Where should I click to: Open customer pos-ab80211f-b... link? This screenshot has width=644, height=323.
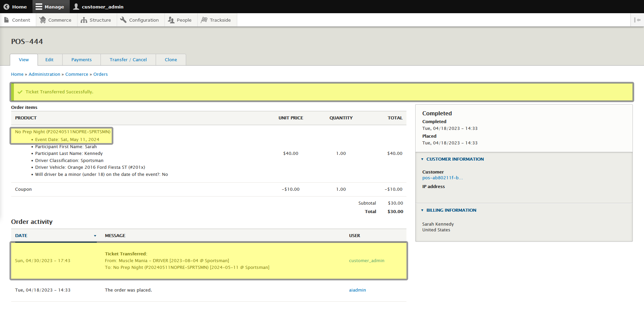pos(442,178)
